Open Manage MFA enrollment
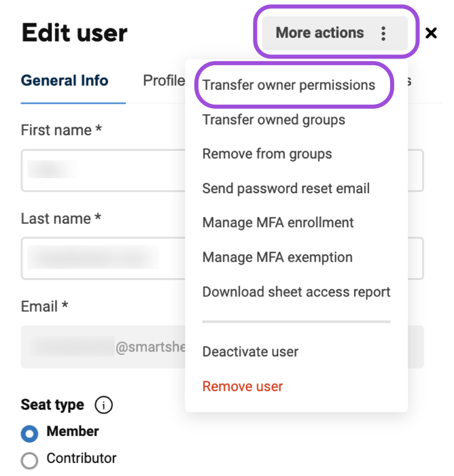This screenshot has width=454, height=476. pyautogui.click(x=278, y=222)
